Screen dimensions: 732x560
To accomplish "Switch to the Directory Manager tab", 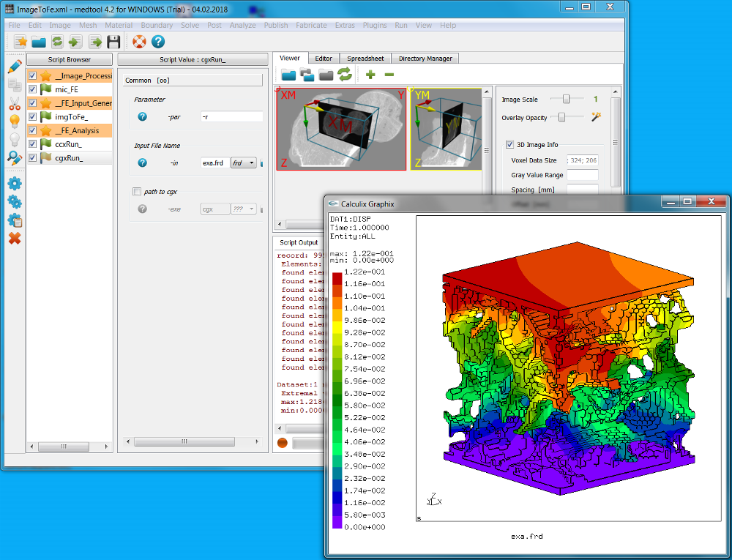I will click(425, 59).
